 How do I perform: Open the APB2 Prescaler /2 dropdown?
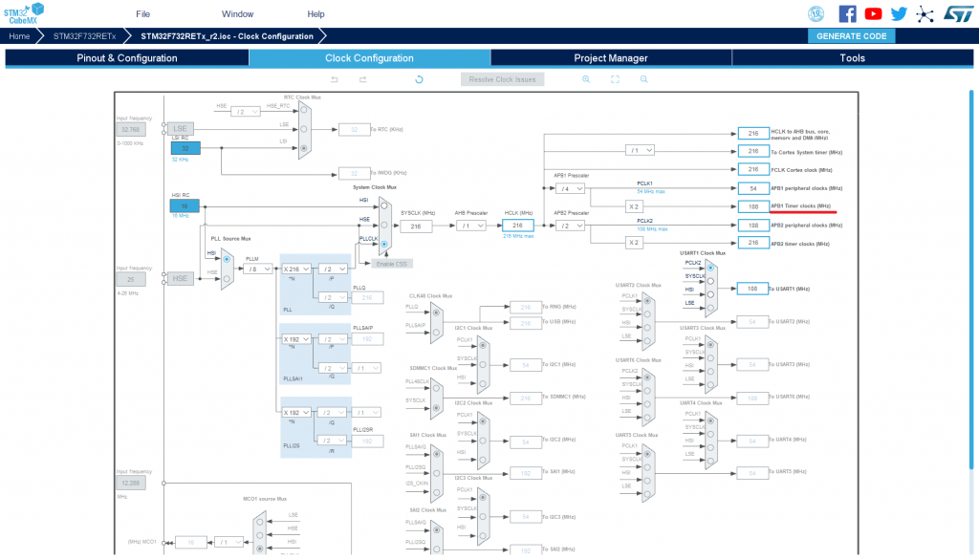[570, 226]
